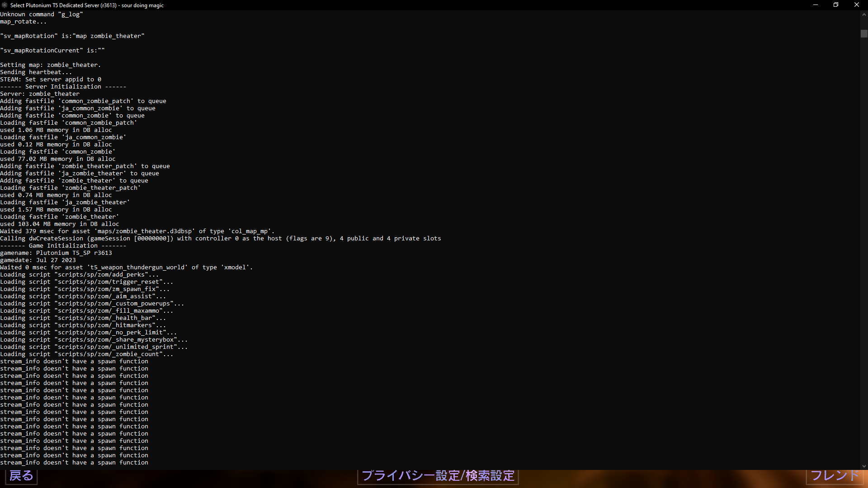The width and height of the screenshot is (868, 488).
Task: Click 'used 77.02 MB memory in DB alloc'
Action: click(58, 159)
